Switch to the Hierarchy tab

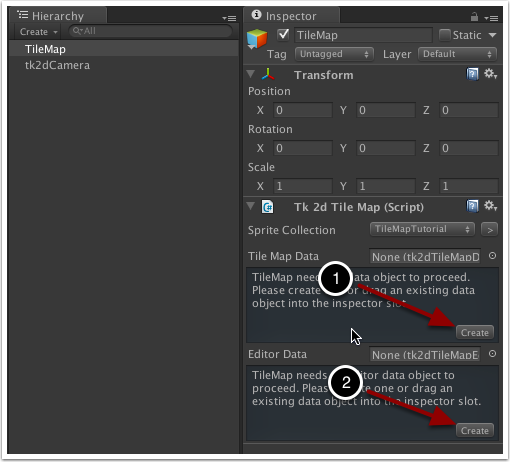(x=57, y=16)
